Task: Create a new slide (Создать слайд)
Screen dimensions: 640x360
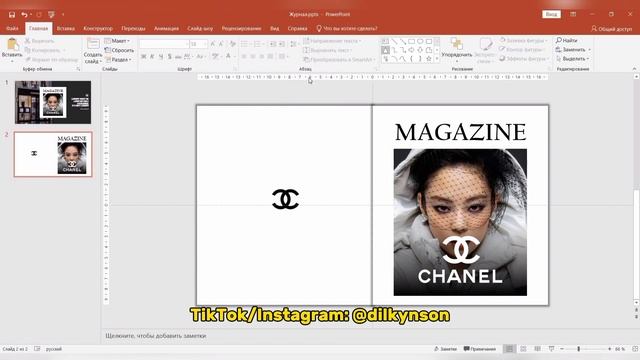Action: 93,51
